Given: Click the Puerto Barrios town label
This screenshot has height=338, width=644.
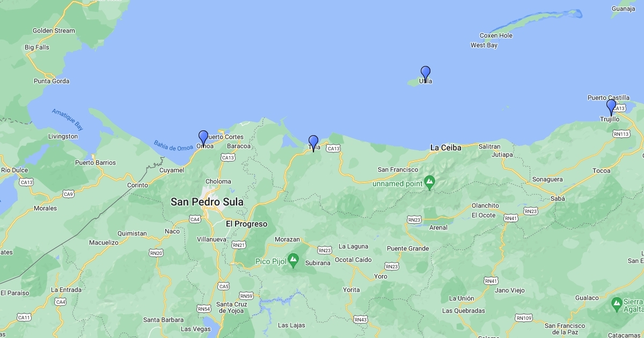Looking at the screenshot, I should (x=95, y=163).
